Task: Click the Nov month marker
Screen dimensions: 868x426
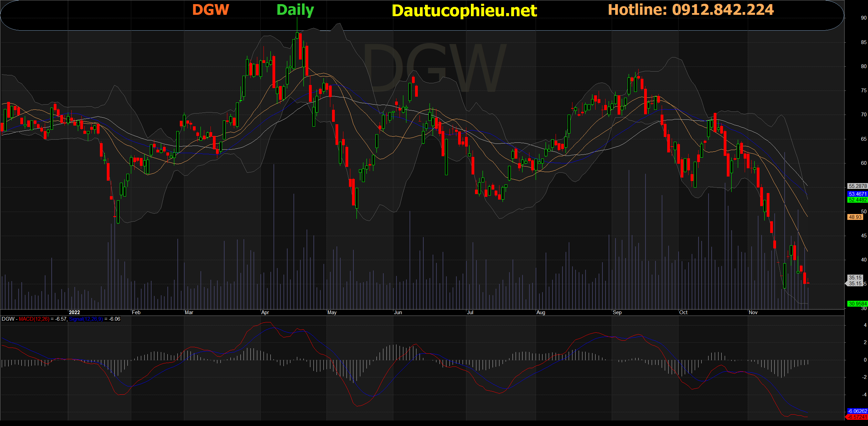Action: coord(753,312)
